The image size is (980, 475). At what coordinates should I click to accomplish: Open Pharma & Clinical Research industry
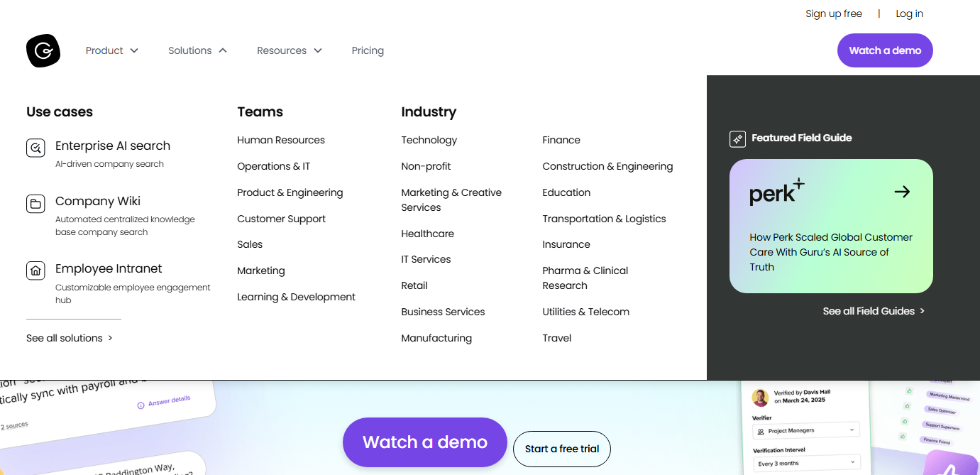tap(585, 278)
